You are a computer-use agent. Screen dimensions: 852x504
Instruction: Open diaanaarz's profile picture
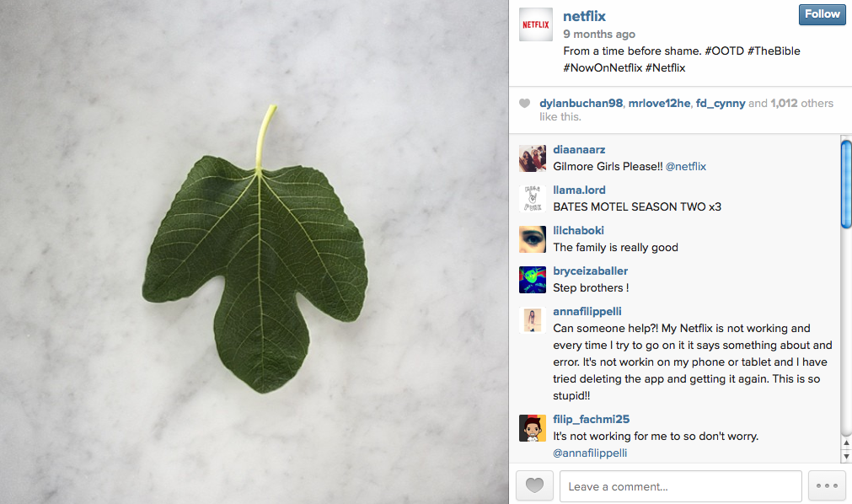click(533, 158)
